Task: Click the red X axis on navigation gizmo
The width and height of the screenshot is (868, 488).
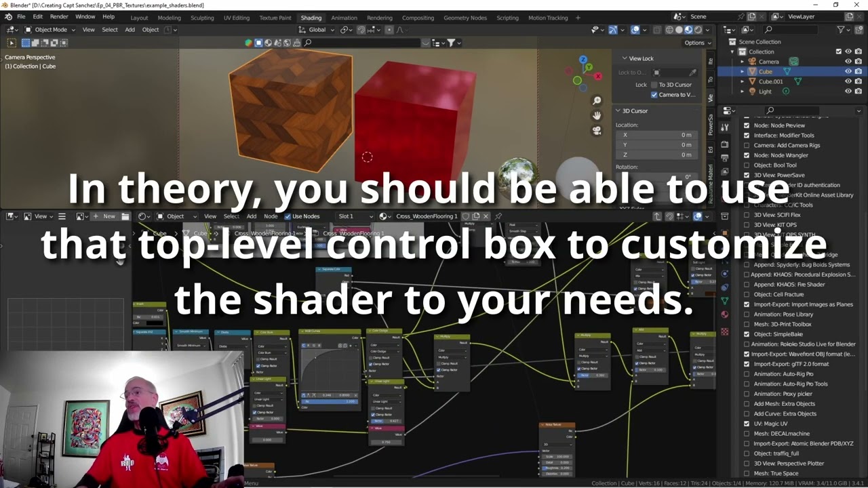Action: pyautogui.click(x=597, y=76)
